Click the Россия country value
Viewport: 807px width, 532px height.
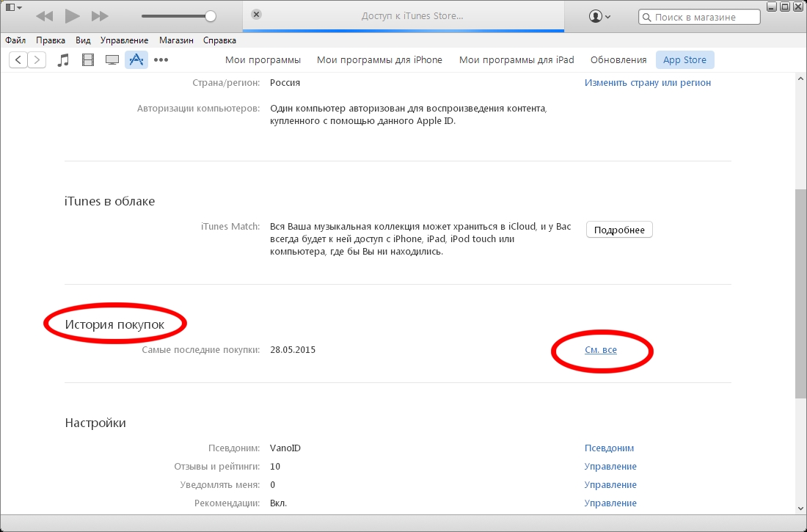[x=285, y=82]
